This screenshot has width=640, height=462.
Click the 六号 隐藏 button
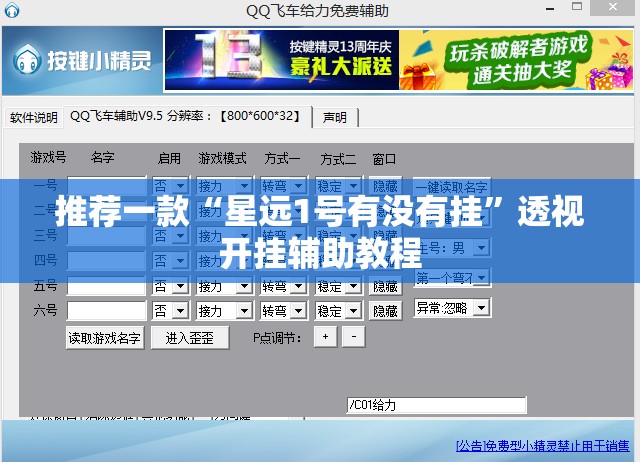tap(385, 311)
